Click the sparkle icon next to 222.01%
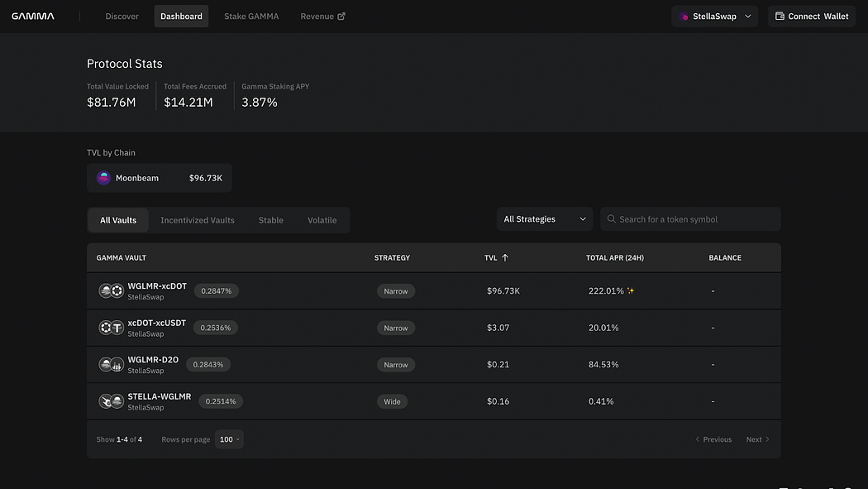The height and width of the screenshot is (489, 868). (x=631, y=290)
